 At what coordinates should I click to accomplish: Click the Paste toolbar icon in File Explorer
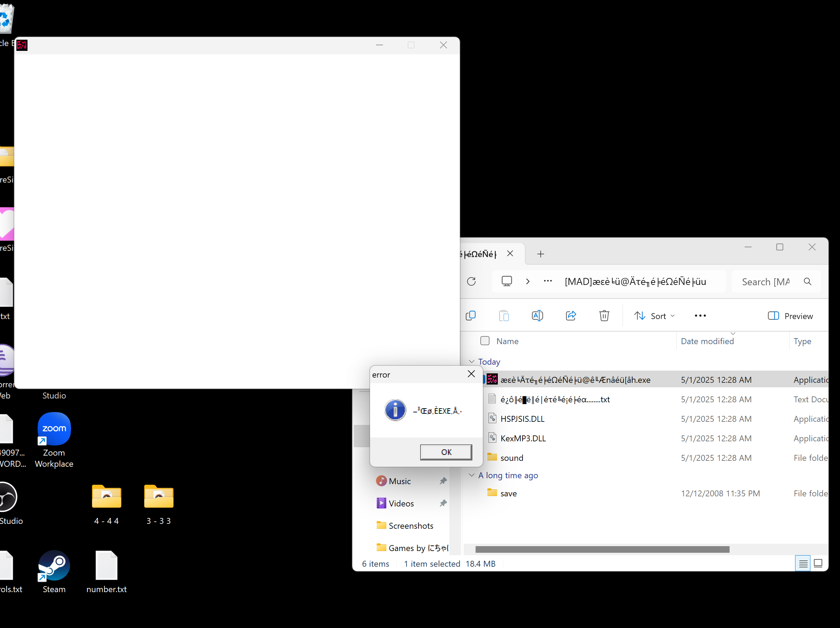click(504, 316)
